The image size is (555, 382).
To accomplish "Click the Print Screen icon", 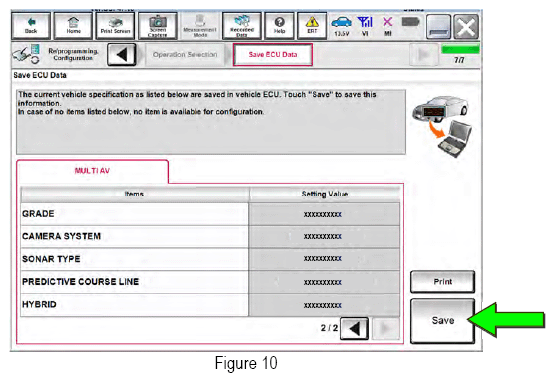I will point(115,26).
